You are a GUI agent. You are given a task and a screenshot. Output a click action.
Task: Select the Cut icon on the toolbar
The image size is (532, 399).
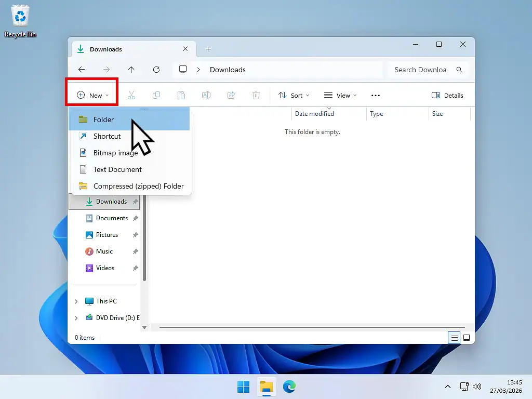click(x=131, y=95)
